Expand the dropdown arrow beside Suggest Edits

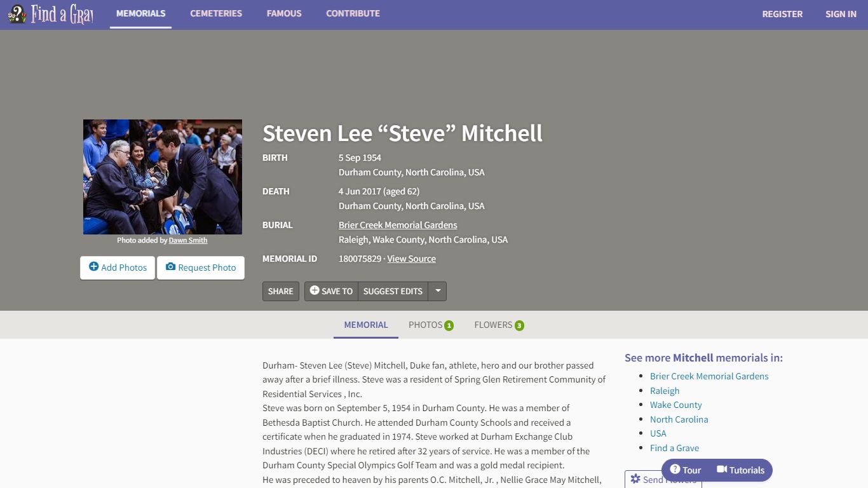(x=438, y=291)
